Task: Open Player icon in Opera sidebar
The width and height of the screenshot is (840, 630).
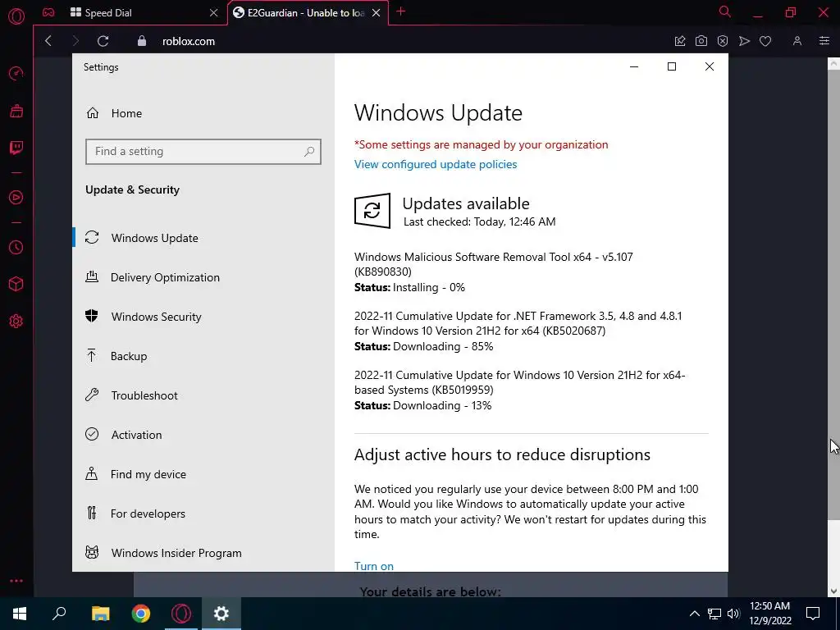Action: (16, 198)
